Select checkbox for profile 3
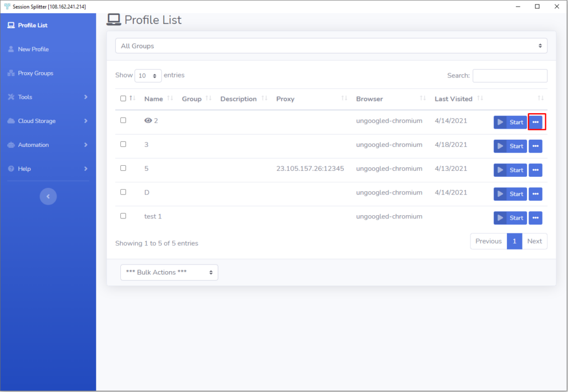This screenshot has width=568, height=392. (123, 144)
